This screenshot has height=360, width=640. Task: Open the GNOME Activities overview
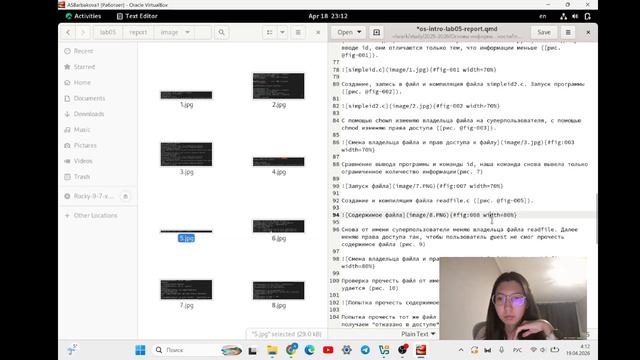click(83, 16)
